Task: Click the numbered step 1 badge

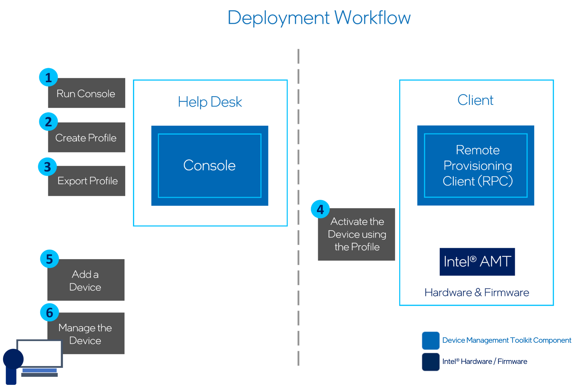Action: click(48, 77)
